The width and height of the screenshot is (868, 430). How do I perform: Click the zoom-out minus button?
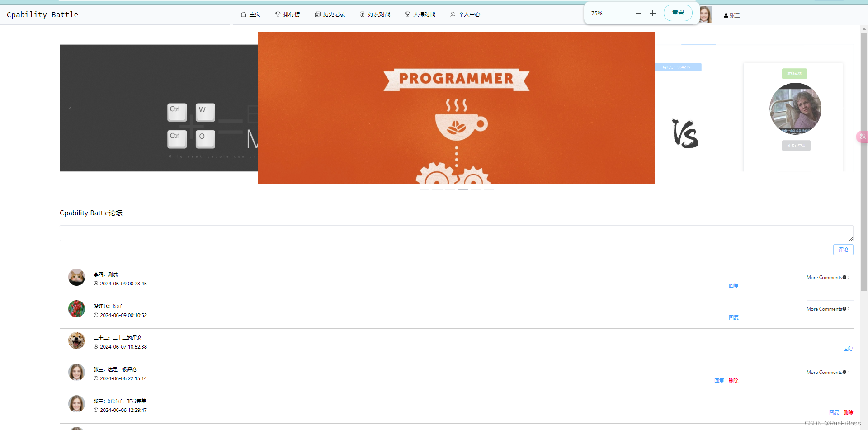tap(638, 13)
